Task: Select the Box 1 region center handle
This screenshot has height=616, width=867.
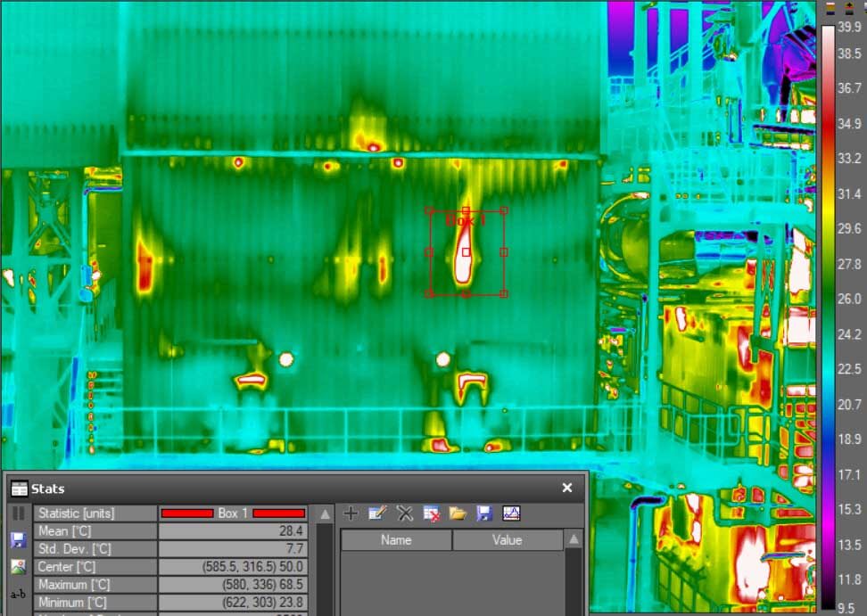Action: (x=467, y=252)
